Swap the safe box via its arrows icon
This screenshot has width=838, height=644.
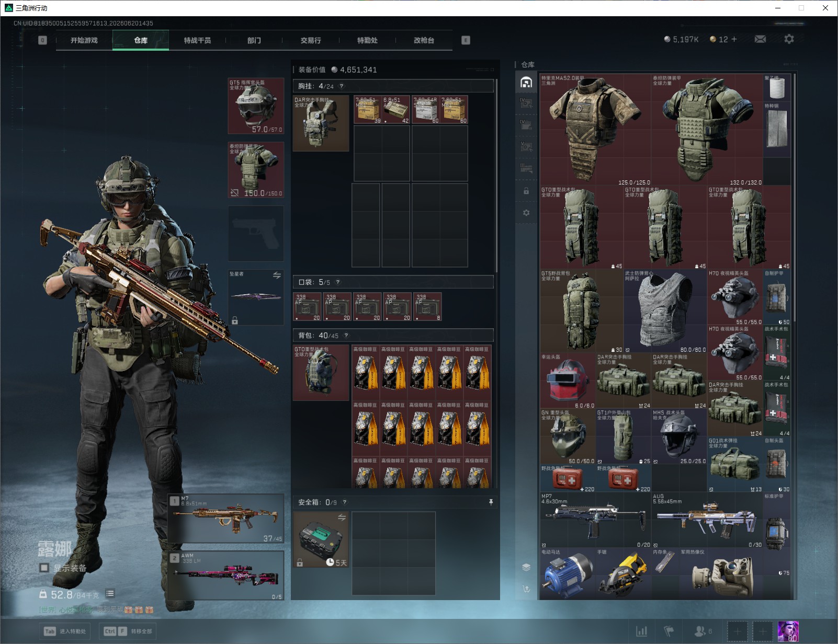tap(342, 517)
